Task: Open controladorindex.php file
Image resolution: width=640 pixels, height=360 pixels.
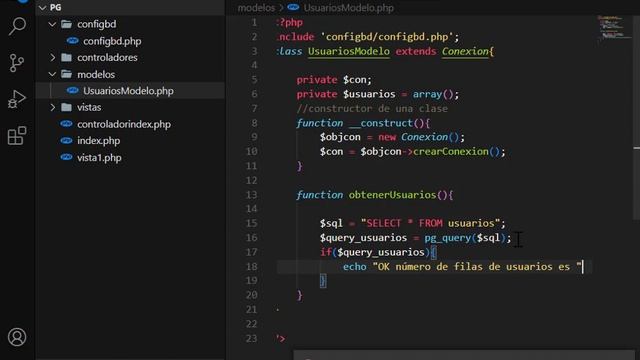Action: tap(124, 124)
